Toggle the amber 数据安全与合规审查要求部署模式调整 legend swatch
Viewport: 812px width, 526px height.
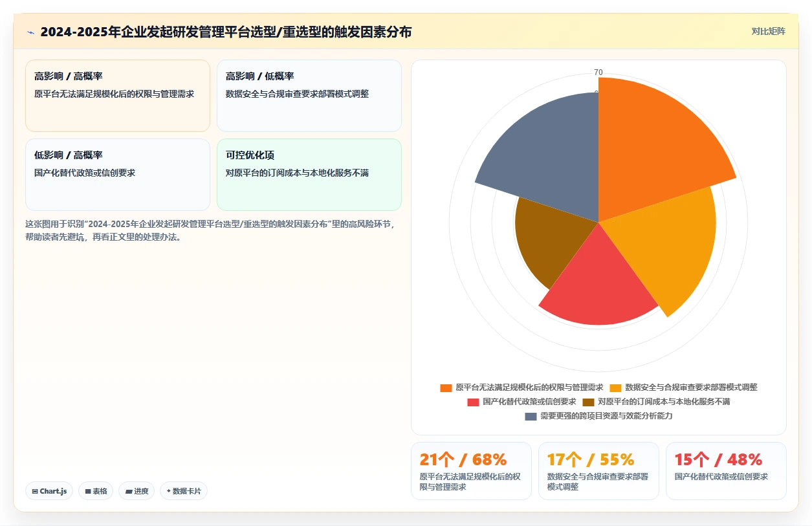[615, 388]
